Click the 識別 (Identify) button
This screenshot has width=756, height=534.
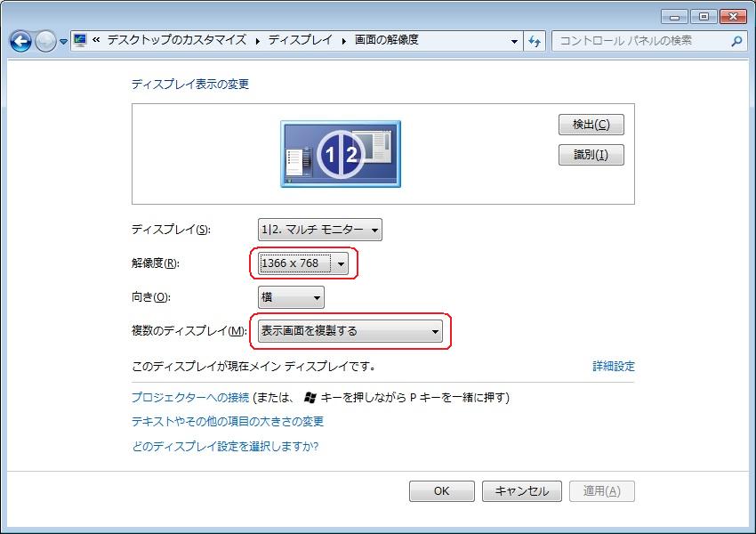click(591, 155)
